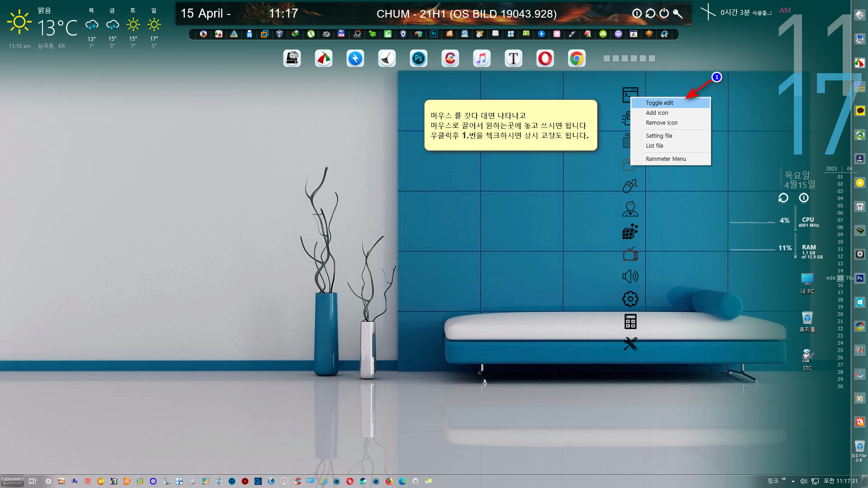Open the blue lightning bolt app in the dock
Screen dimensions: 868x488
(355, 58)
